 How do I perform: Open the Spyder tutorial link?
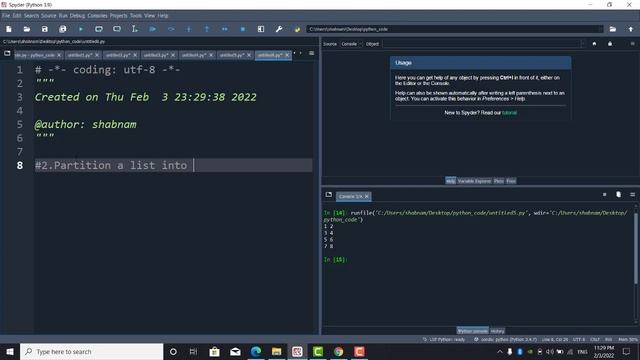(509, 113)
